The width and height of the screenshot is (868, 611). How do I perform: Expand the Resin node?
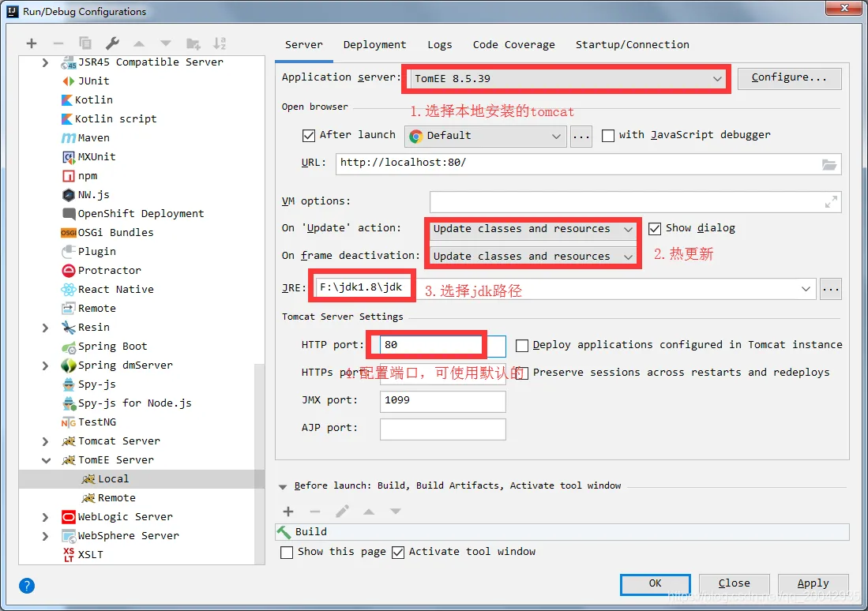45,328
